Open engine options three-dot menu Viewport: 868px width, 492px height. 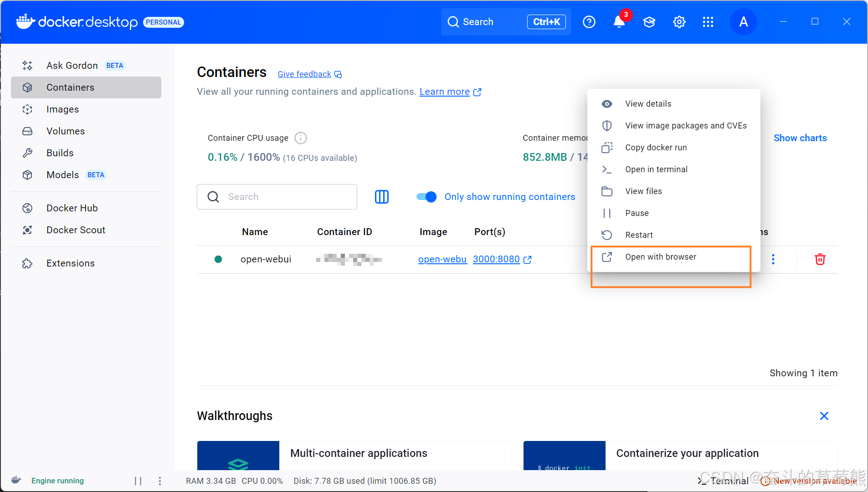click(x=160, y=481)
